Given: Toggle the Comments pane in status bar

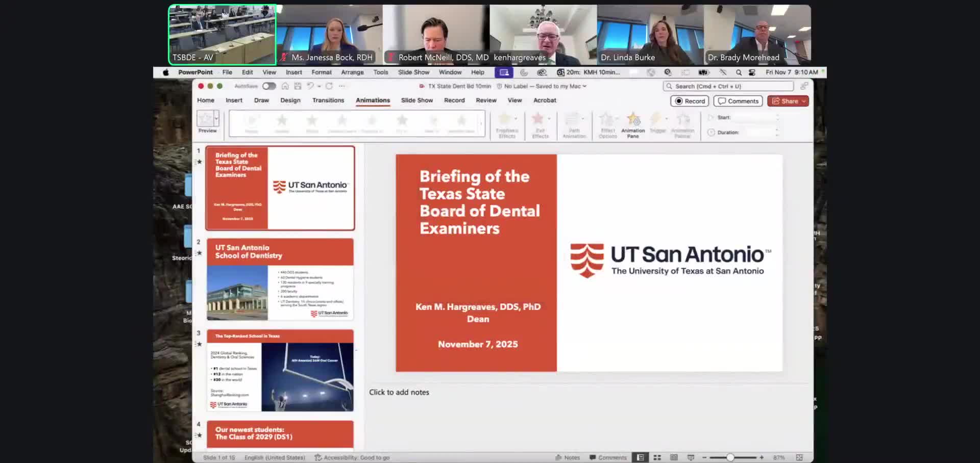Looking at the screenshot, I should [x=607, y=457].
